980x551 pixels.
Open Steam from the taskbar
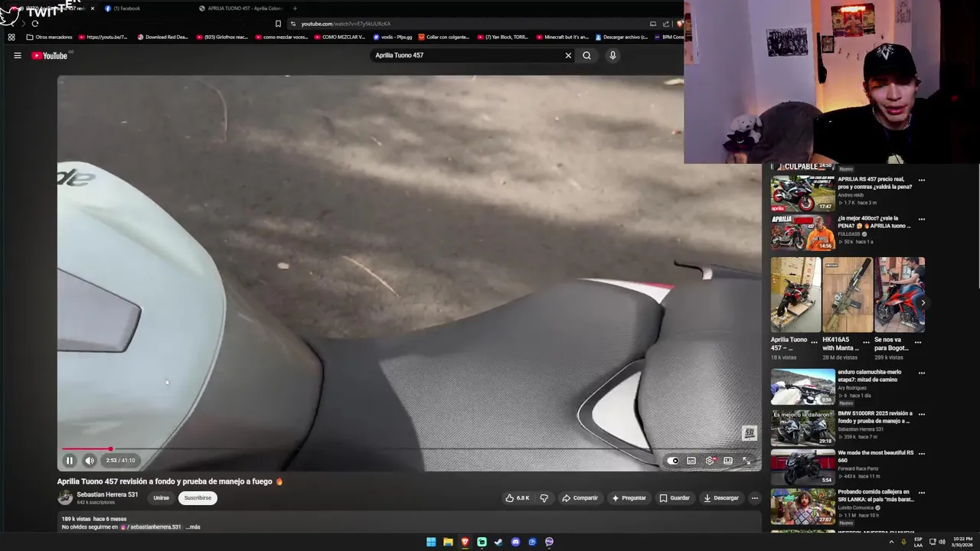[x=498, y=542]
